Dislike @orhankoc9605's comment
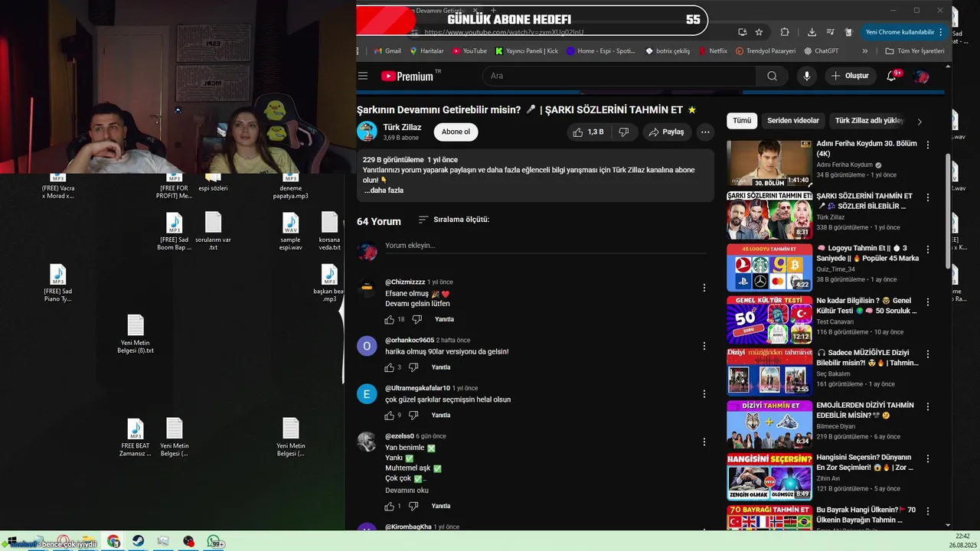This screenshot has height=551, width=980. [413, 367]
